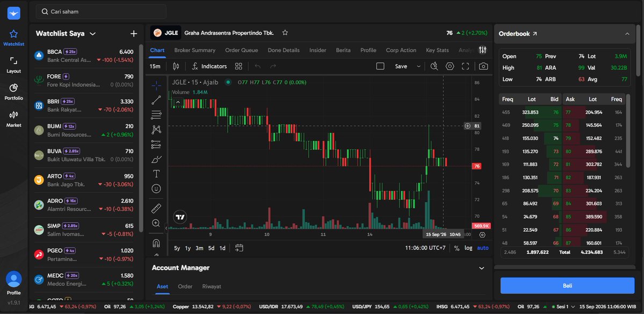Open the quick search lightning icon

[x=434, y=66]
